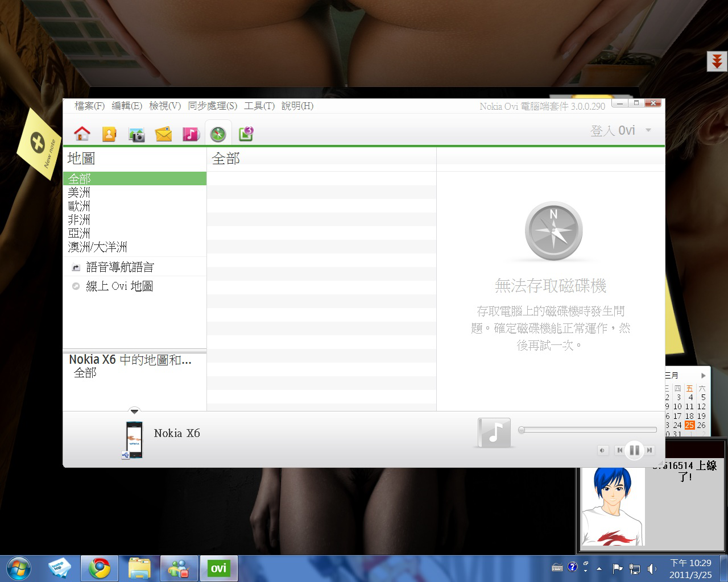Select 全部 under Nokia X6 maps section
This screenshot has width=728, height=582.
(85, 373)
